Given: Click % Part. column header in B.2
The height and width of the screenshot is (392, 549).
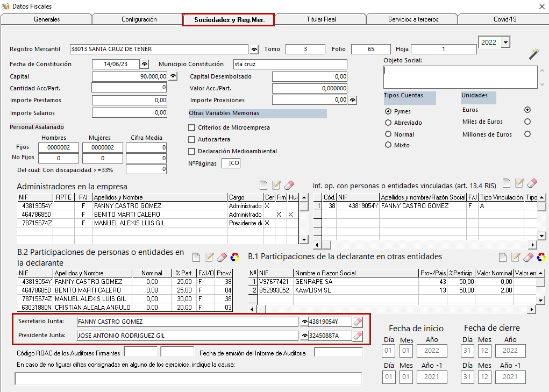Looking at the screenshot, I should click(184, 273).
